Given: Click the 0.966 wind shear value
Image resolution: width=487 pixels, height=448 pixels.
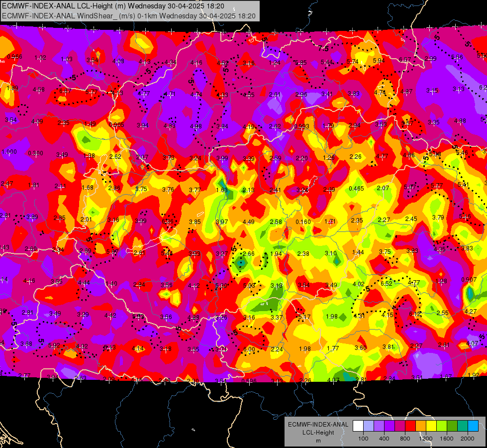Looking at the screenshot, I should (x=14, y=57).
